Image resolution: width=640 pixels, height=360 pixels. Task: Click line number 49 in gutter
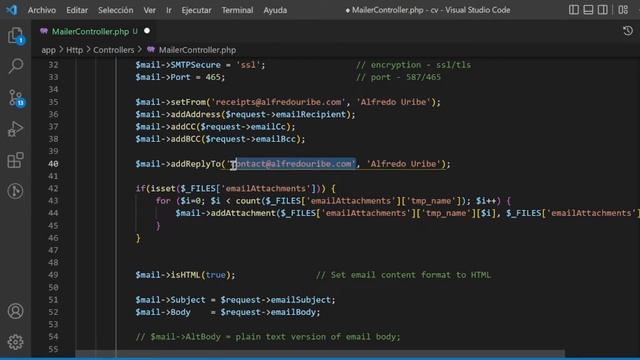coord(53,275)
